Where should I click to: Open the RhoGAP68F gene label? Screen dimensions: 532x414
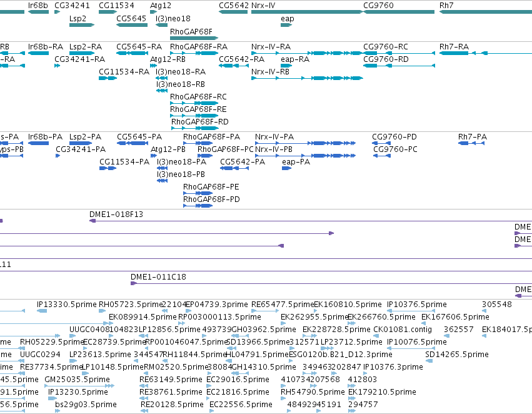191,31
